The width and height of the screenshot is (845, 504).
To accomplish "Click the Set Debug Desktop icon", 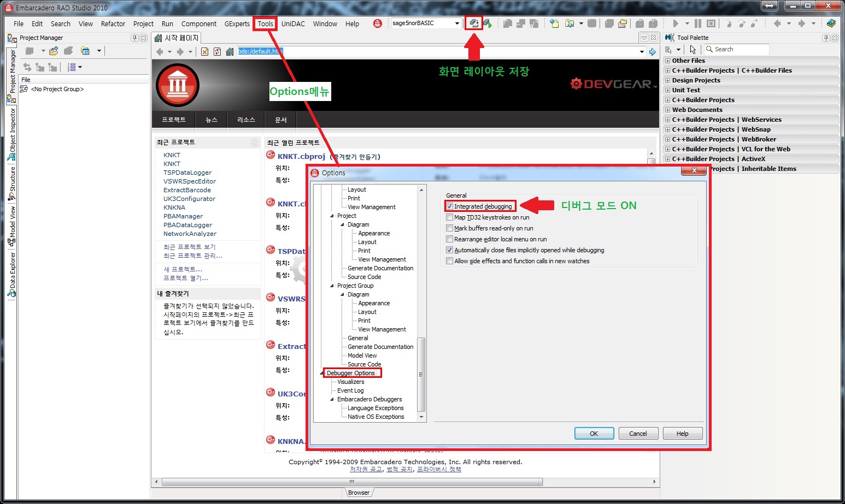I will click(488, 23).
